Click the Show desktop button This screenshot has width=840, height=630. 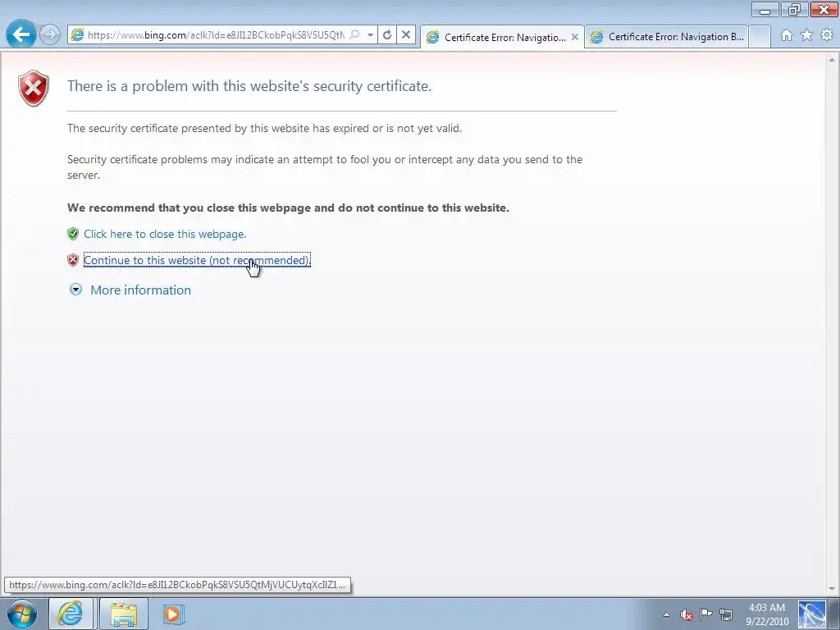click(x=834, y=614)
